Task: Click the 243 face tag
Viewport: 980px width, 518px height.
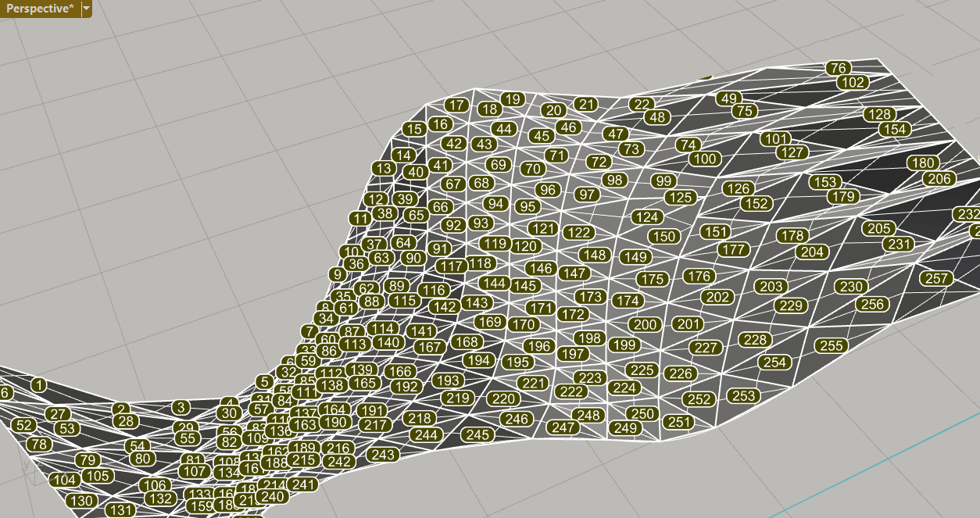Action: click(x=383, y=455)
